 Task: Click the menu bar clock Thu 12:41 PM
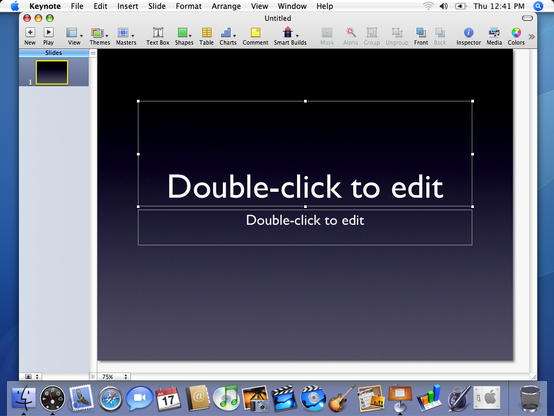[x=499, y=6]
